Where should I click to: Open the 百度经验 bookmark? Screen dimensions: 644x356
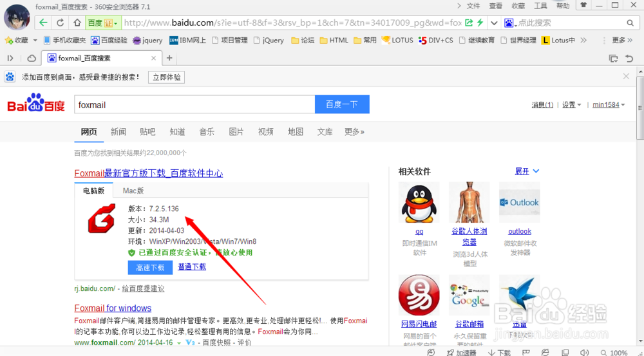[109, 41]
